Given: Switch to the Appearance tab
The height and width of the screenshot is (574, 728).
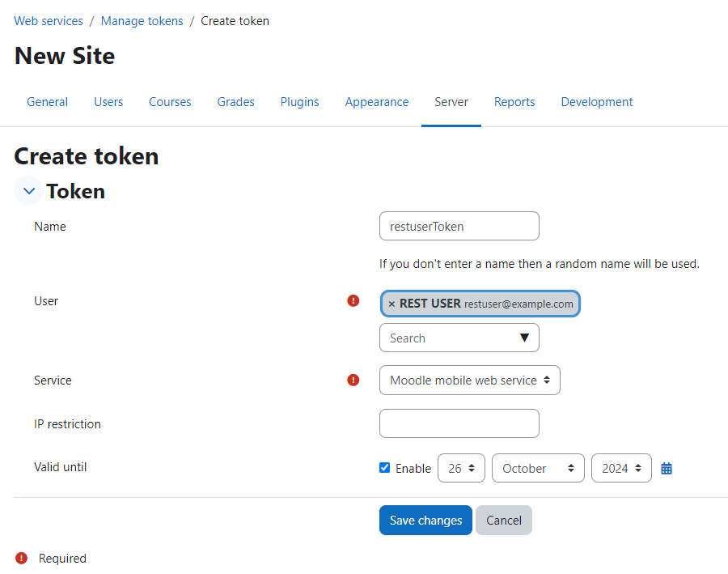Looking at the screenshot, I should pos(376,102).
